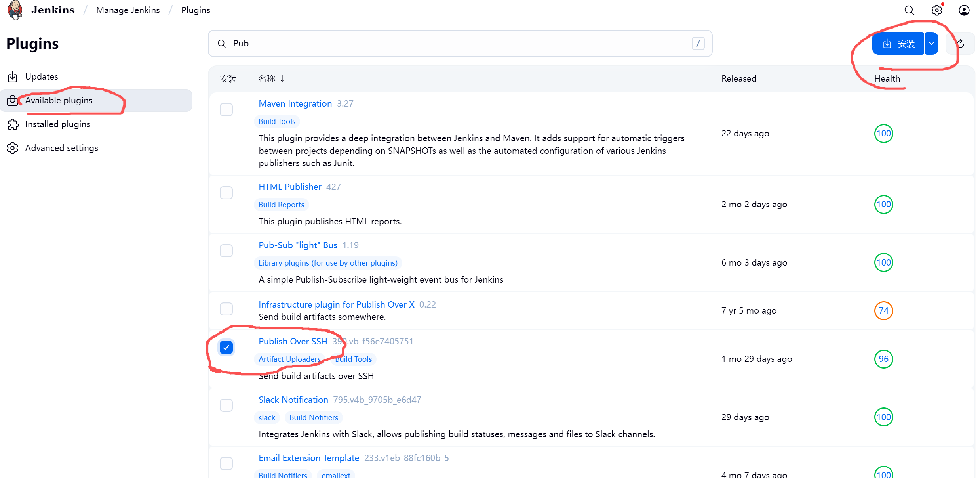980x478 pixels.
Task: Click the blue 安装 install button
Action: click(898, 44)
